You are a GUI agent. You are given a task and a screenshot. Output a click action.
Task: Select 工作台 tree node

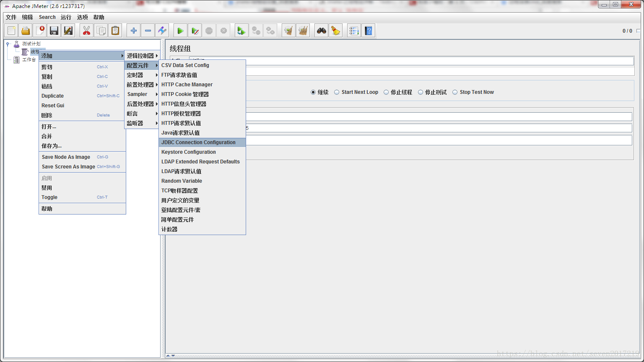point(29,60)
